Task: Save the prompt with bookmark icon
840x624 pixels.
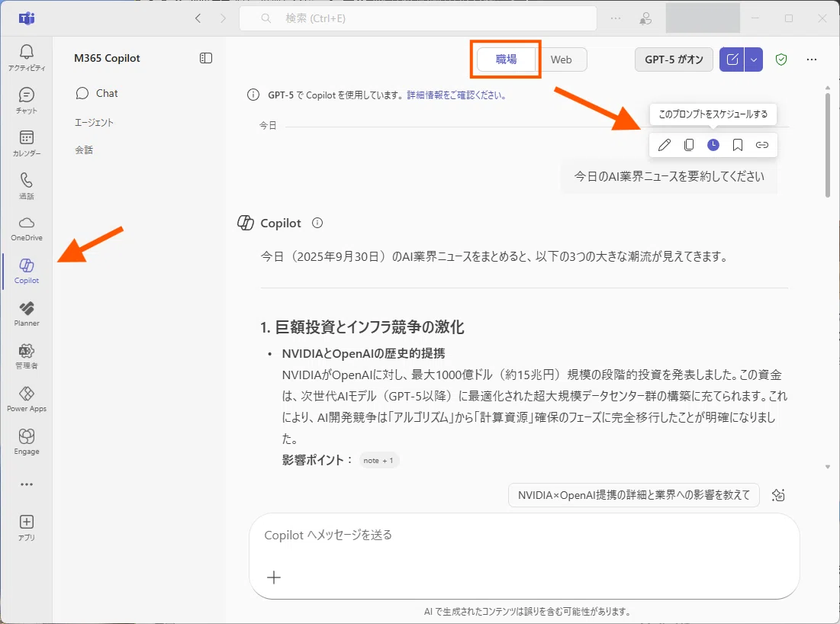Action: 738,145
